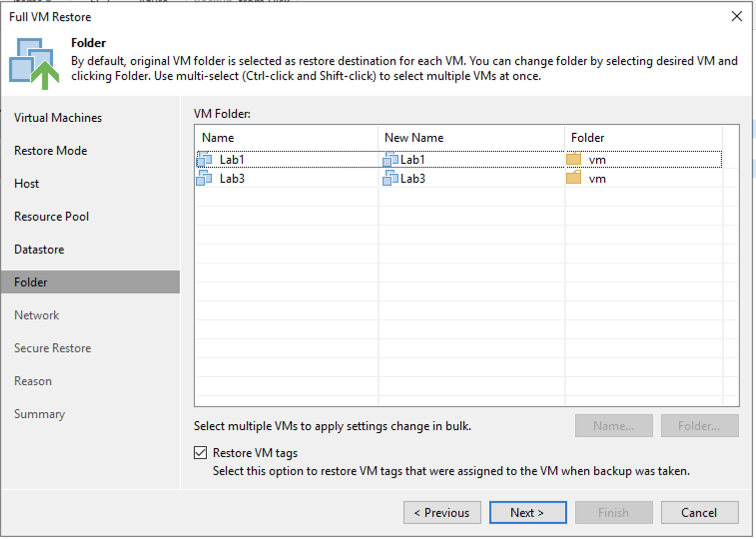This screenshot has width=756, height=539.
Task: Click the vm folder text for Lab3
Action: pyautogui.click(x=597, y=179)
